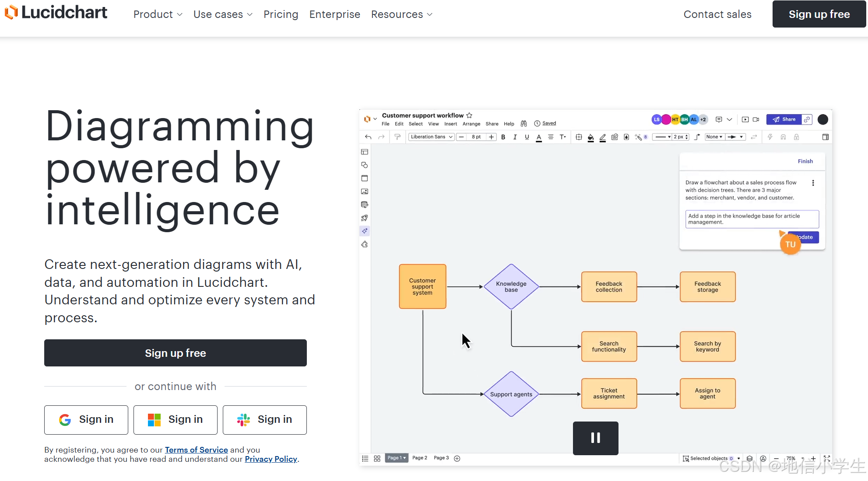Sign in with Microsoft account
The width and height of the screenshot is (868, 481).
tap(176, 419)
